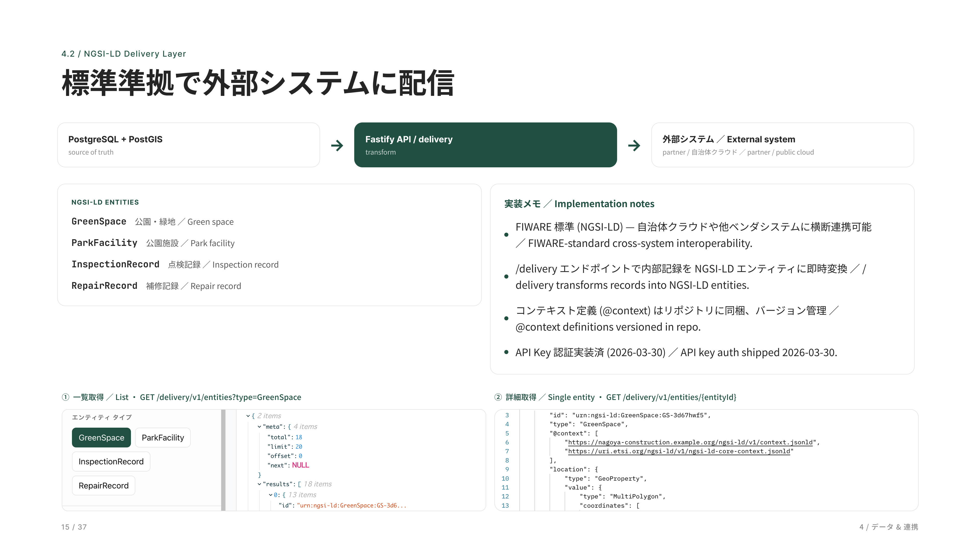The height and width of the screenshot is (551, 980).
Task: Click the ParkFacility entity name in the list
Action: pos(104,243)
